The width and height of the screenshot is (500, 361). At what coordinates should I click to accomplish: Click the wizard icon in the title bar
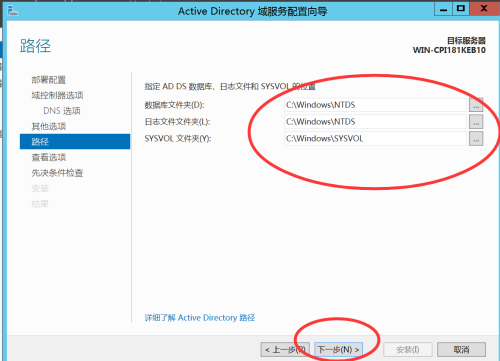coord(13,11)
